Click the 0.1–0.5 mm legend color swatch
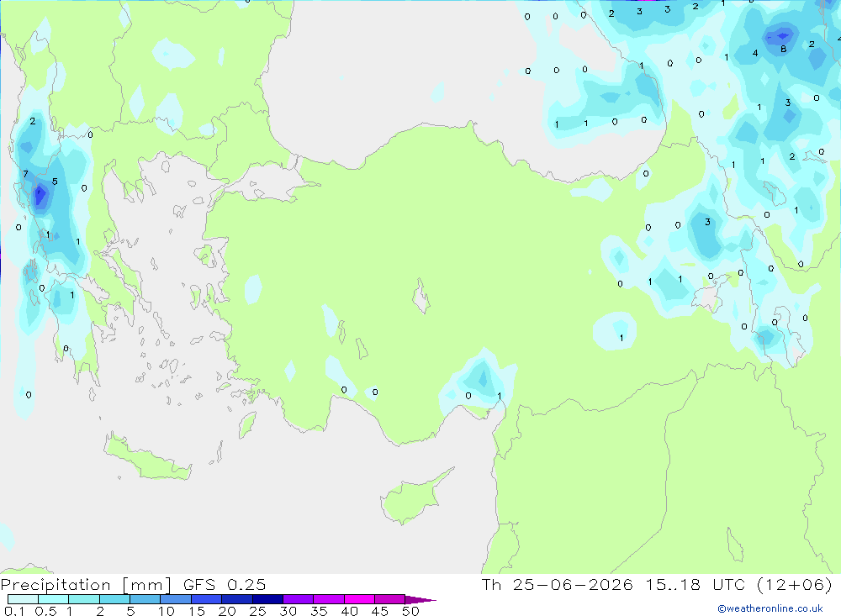Screen dimensions: 841x616 pyautogui.click(x=23, y=599)
